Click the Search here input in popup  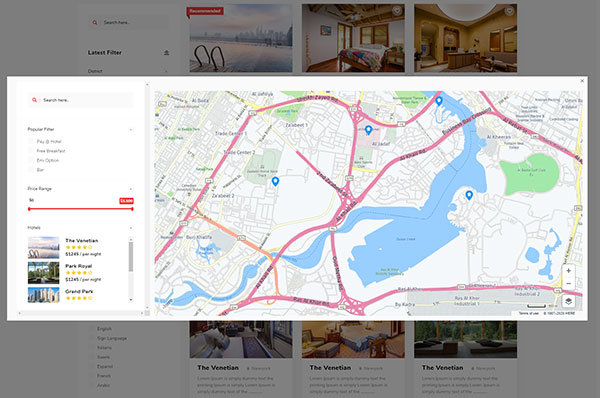click(80, 100)
